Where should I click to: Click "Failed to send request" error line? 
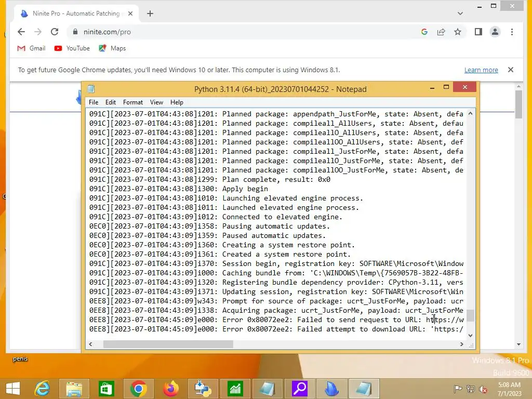click(x=276, y=320)
